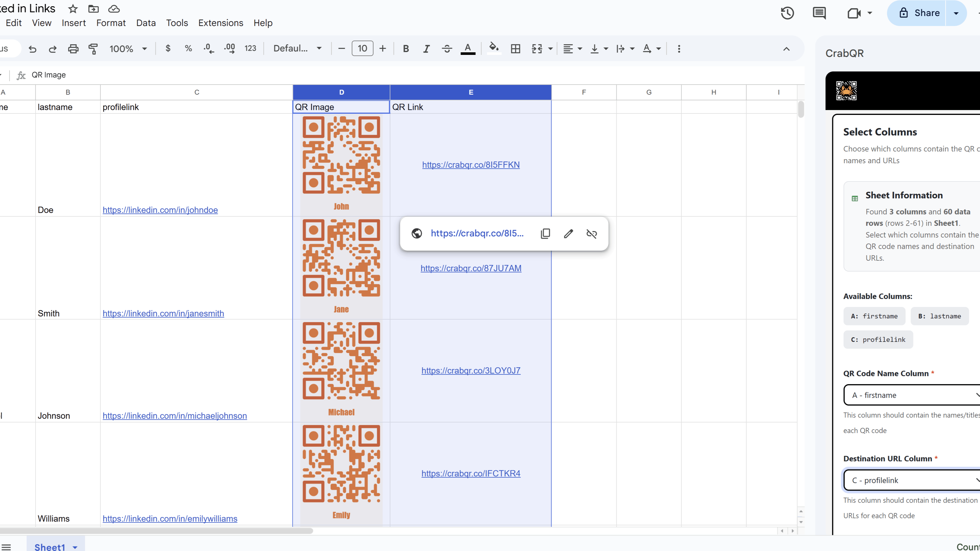Copy link icon in hyperlink popup
Viewport: 980px width, 551px height.
click(545, 233)
